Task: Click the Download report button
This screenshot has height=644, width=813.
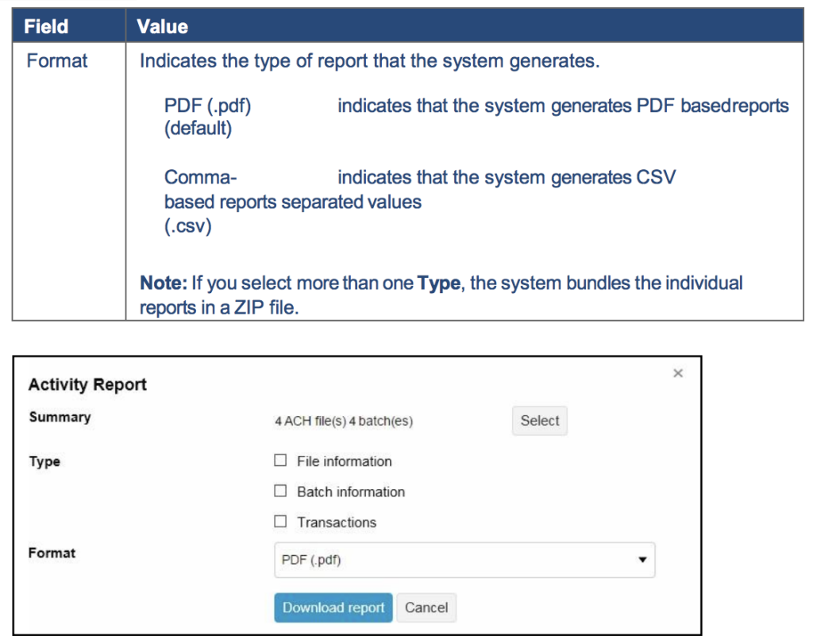Action: [333, 607]
